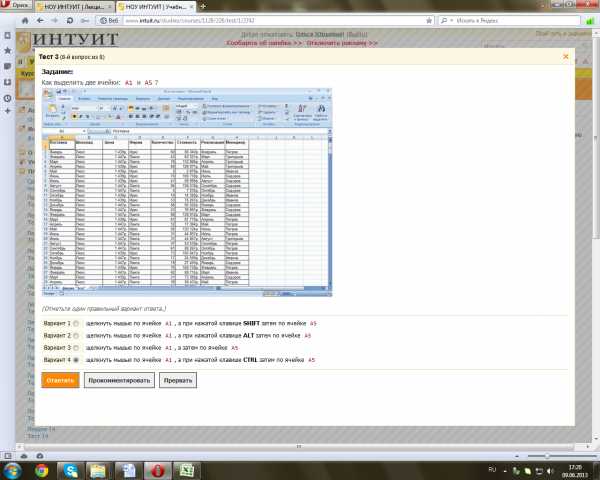Open history clock panel in sidebar

(x=7, y=98)
